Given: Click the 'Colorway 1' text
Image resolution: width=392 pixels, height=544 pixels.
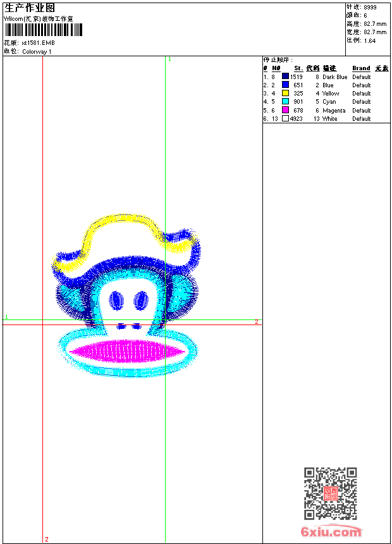Looking at the screenshot, I should pyautogui.click(x=37, y=52).
